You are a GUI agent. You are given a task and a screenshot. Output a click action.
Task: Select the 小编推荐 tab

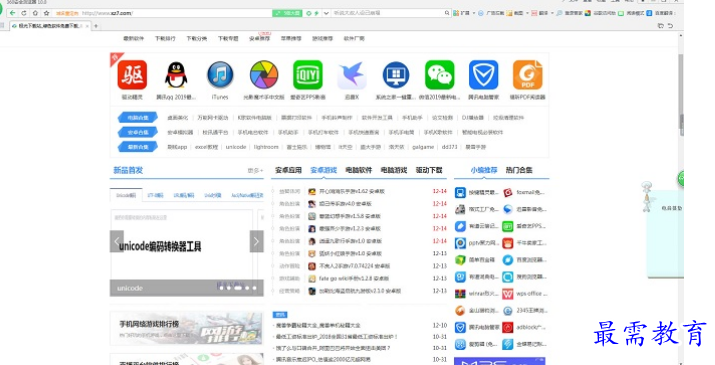pos(484,170)
